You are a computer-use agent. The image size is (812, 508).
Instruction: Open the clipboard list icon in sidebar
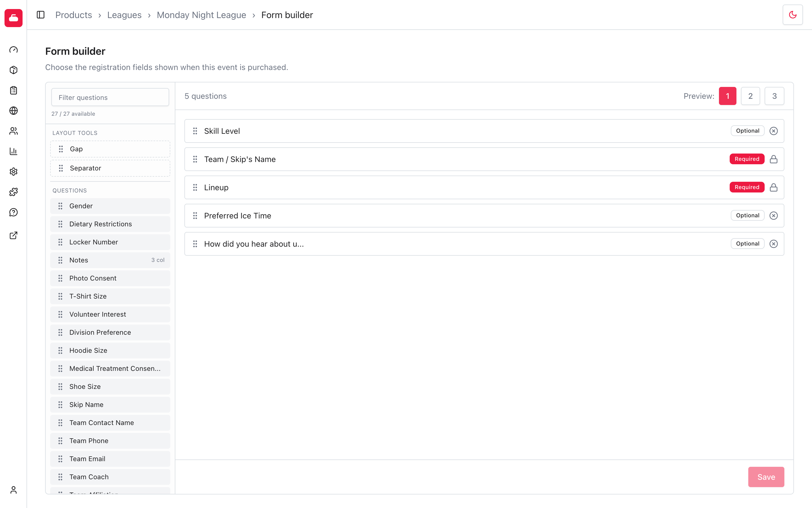pyautogui.click(x=14, y=90)
